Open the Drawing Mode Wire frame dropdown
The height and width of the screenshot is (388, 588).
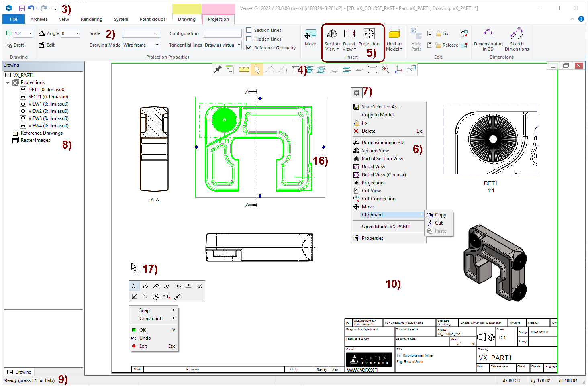[157, 45]
